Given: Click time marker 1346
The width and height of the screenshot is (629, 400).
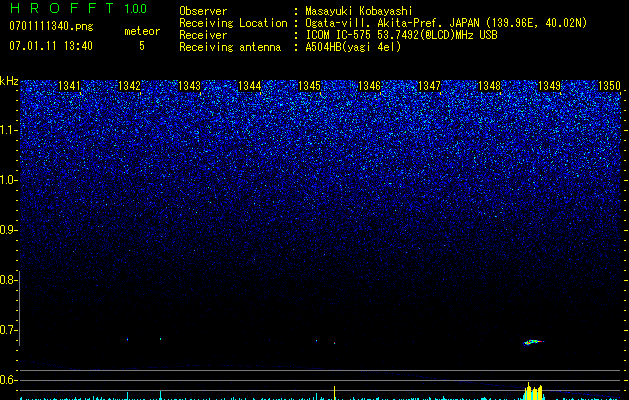Looking at the screenshot, I should (369, 86).
